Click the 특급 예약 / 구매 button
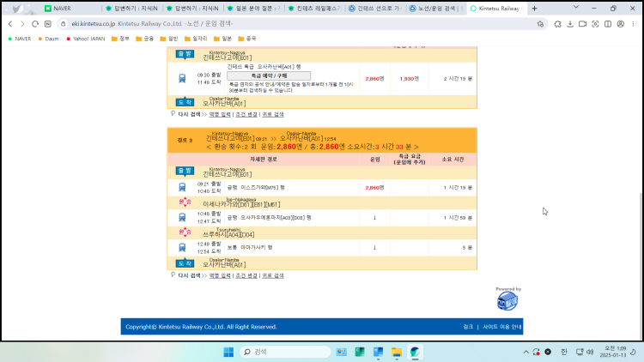Viewport: 644px width, 362px height. (x=269, y=76)
